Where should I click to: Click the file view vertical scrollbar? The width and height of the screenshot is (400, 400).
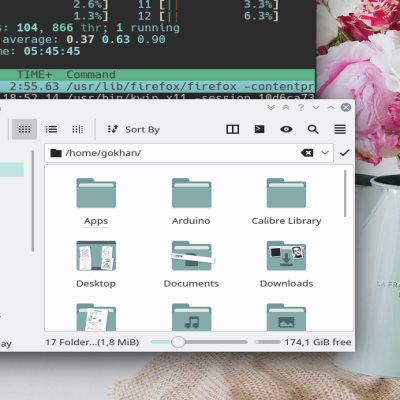pyautogui.click(x=345, y=193)
